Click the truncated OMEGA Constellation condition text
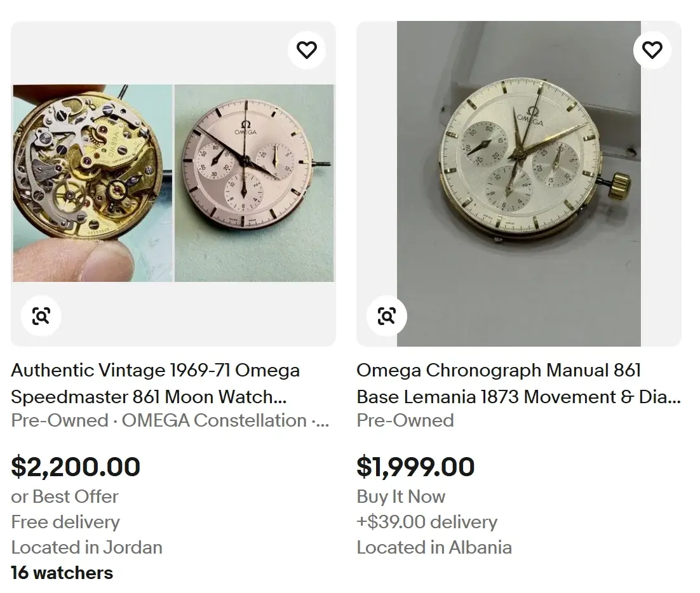The width and height of the screenshot is (700, 593). click(x=170, y=420)
